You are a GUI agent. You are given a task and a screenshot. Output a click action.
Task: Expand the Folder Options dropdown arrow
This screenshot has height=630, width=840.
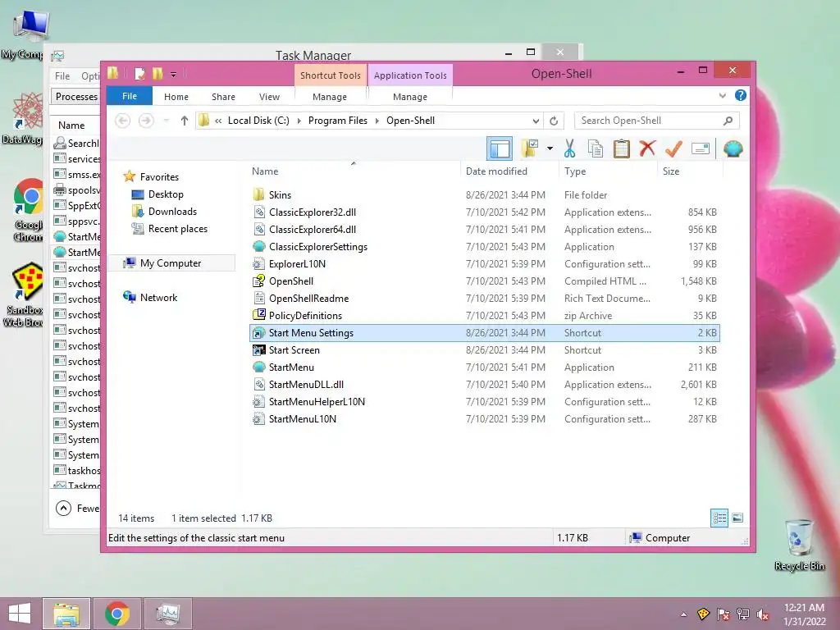[x=550, y=148]
